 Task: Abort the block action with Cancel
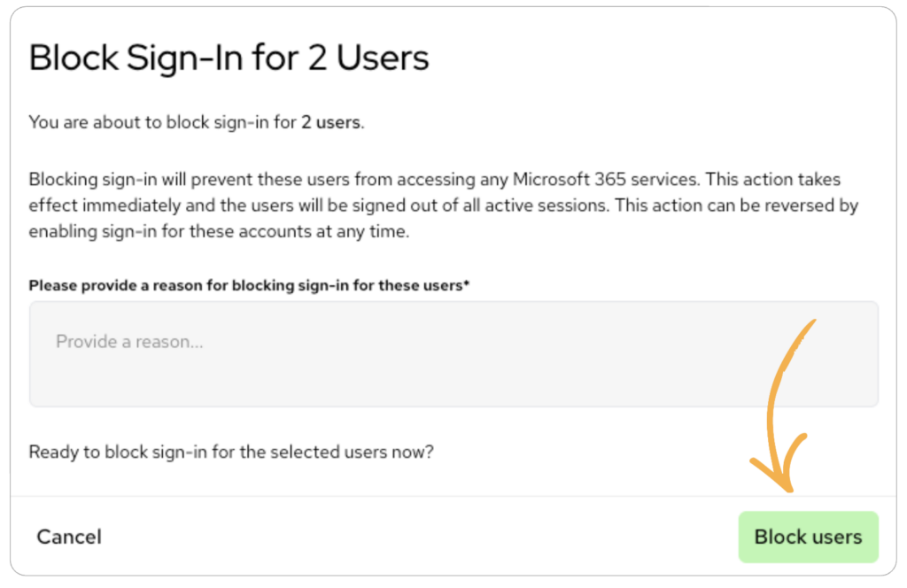pos(68,537)
